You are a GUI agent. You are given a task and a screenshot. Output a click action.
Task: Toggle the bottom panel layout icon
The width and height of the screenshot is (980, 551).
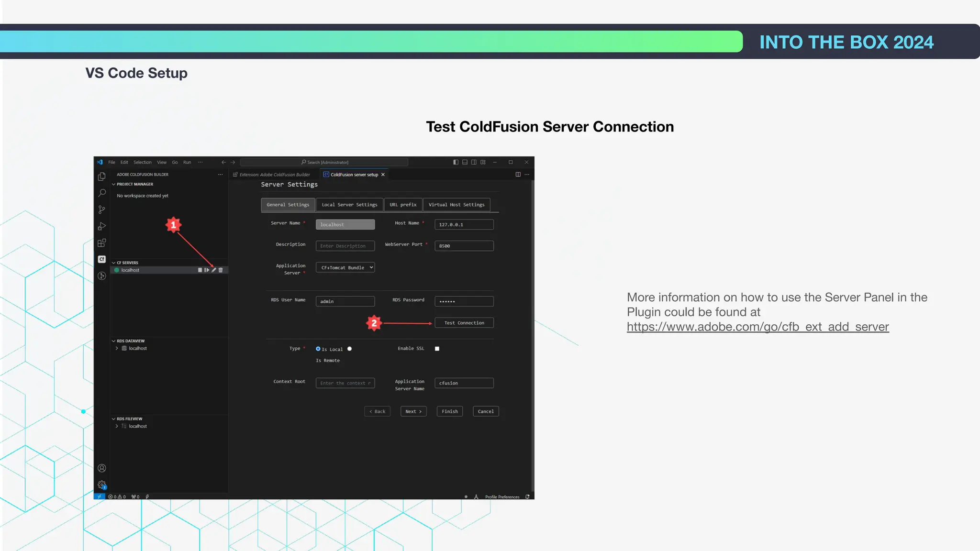(x=465, y=162)
